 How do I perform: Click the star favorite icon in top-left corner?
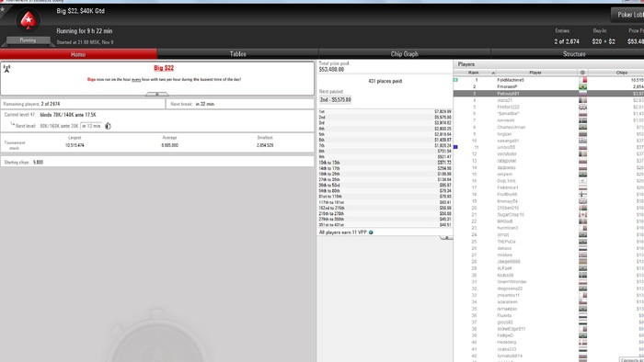coord(2,9)
